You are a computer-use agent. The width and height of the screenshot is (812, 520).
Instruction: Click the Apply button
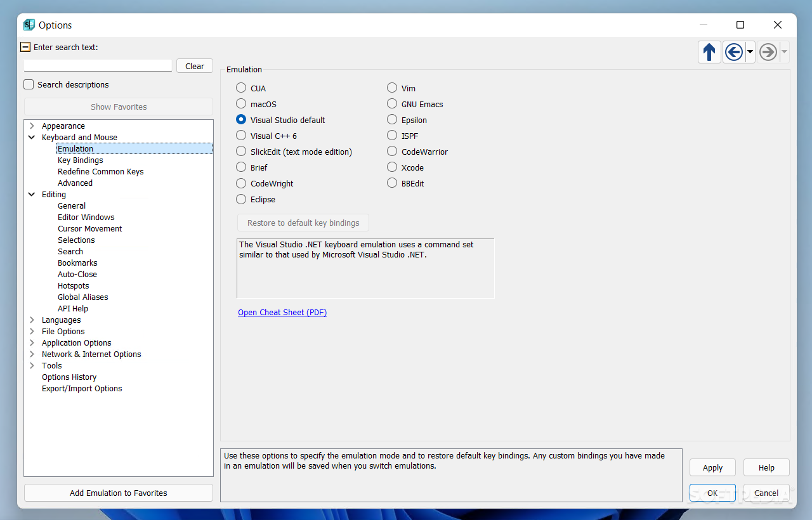[712, 468]
